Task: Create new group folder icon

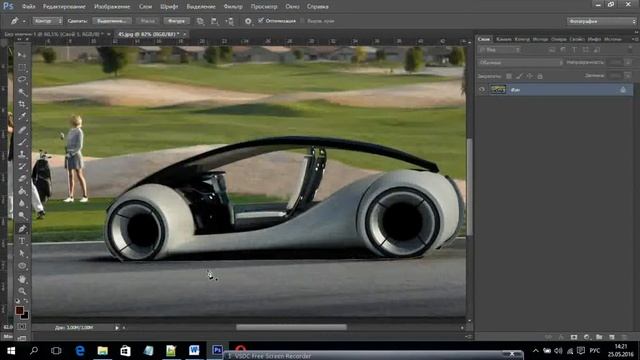Action: coord(599,337)
